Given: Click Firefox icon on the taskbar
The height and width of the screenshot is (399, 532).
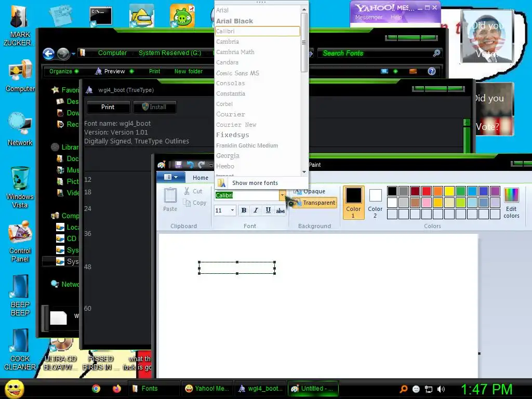Looking at the screenshot, I should coord(117,389).
